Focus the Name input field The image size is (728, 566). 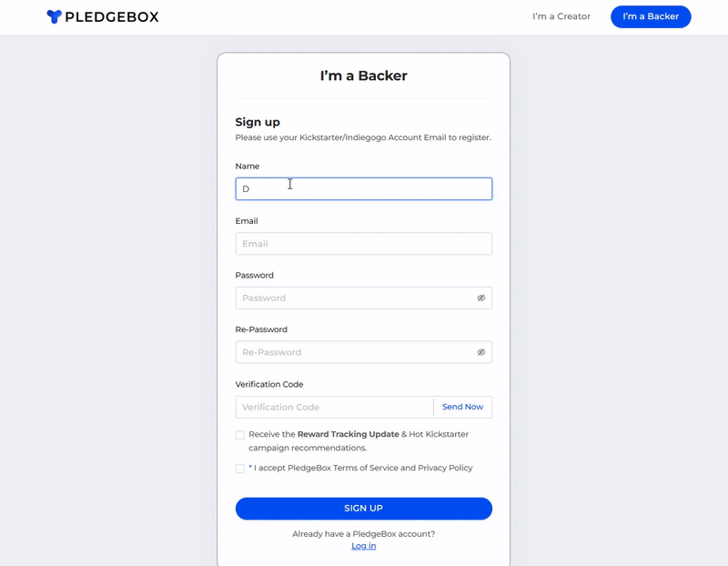[363, 188]
